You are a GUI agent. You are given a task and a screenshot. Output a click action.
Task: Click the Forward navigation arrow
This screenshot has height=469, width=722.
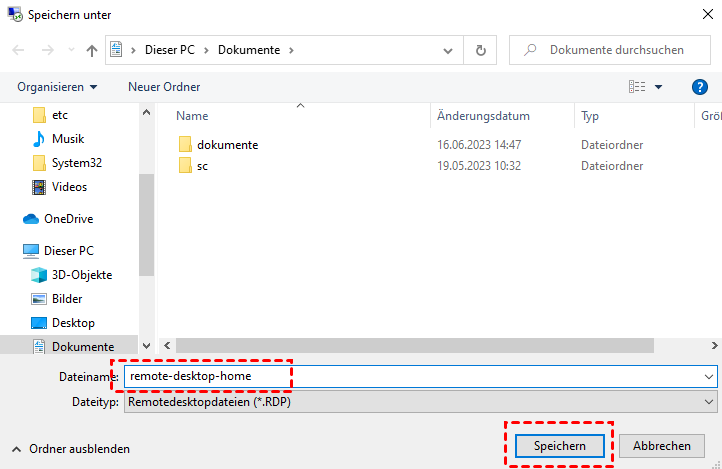47,50
